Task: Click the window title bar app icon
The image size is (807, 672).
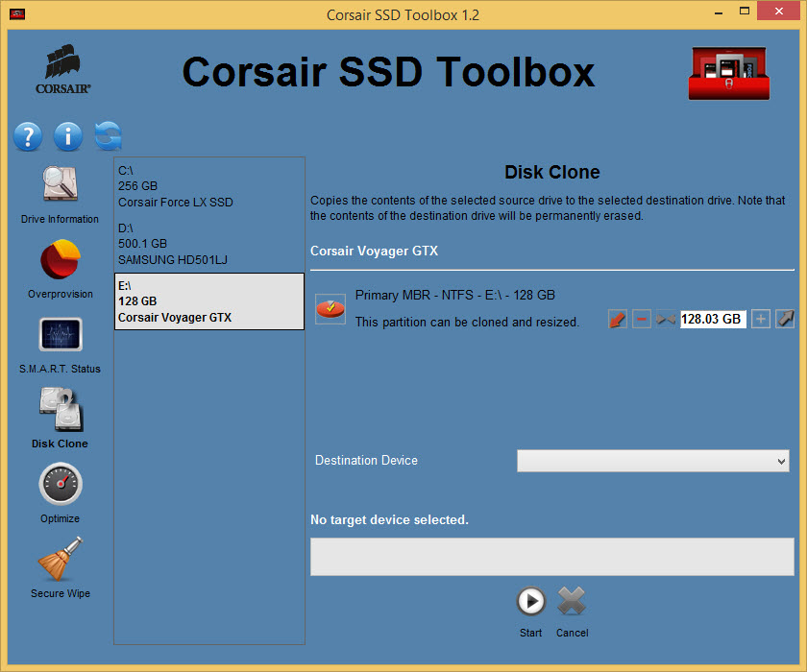Action: click(x=17, y=13)
